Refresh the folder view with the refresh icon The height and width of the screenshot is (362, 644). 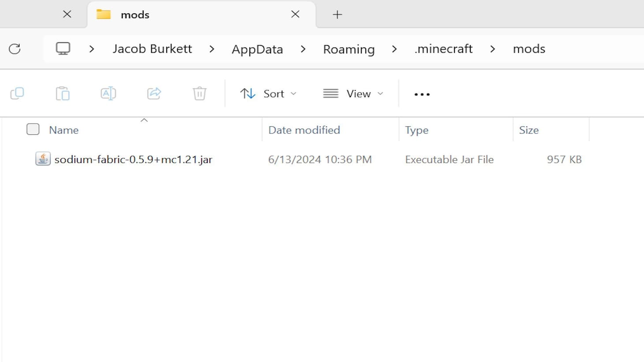click(x=15, y=49)
